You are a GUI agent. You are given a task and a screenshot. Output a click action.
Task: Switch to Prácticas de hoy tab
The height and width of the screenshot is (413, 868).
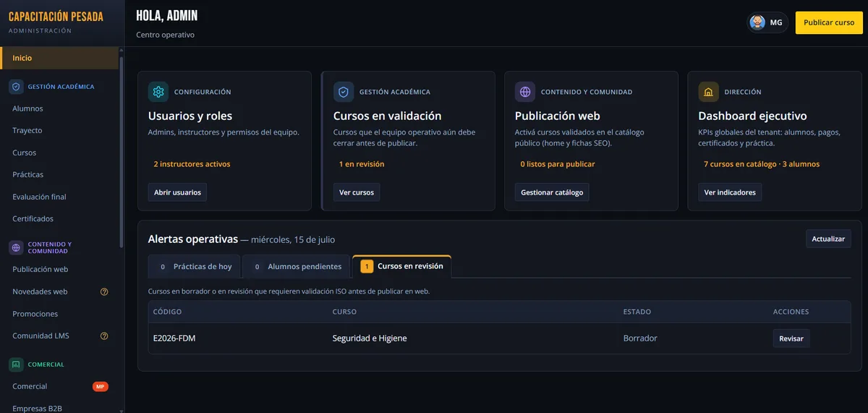click(194, 266)
